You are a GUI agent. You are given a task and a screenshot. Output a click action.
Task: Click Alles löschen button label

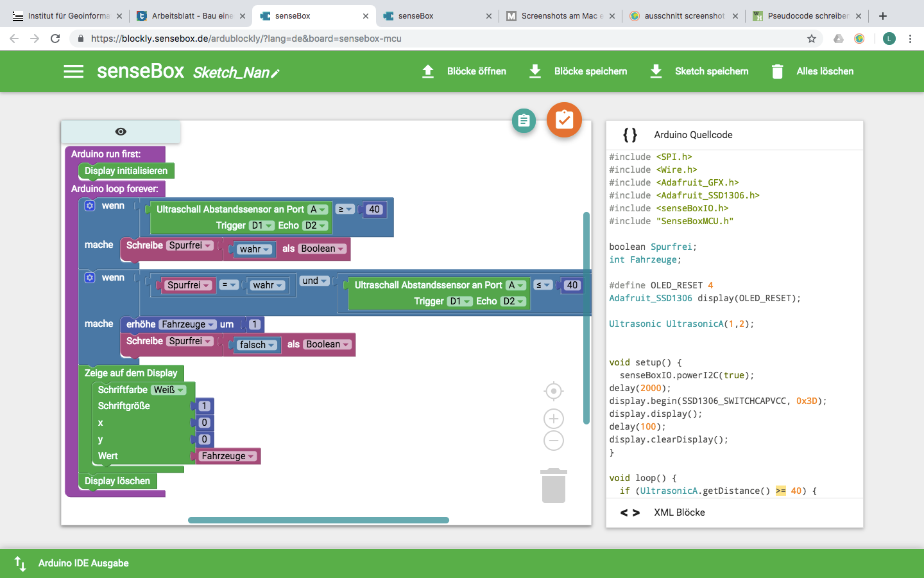coord(825,71)
